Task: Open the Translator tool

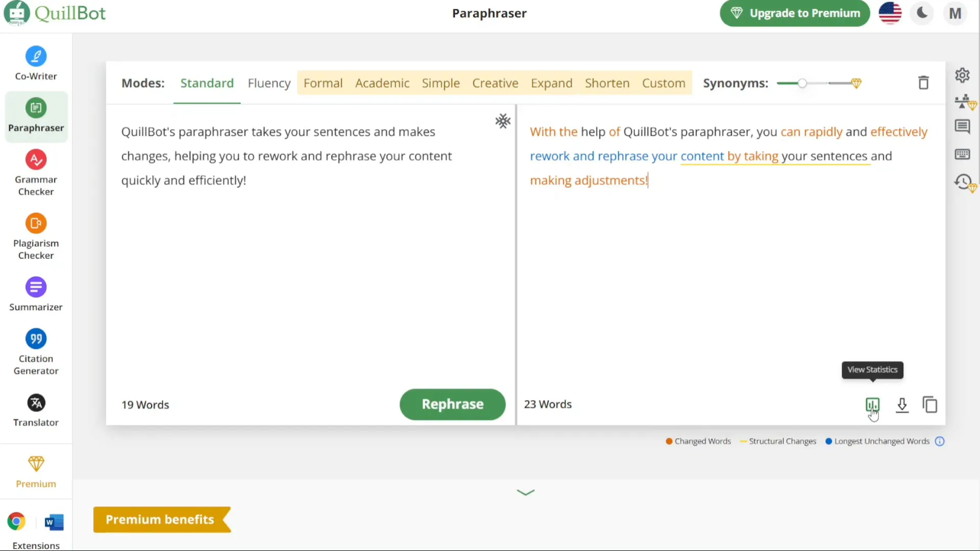Action: (36, 410)
